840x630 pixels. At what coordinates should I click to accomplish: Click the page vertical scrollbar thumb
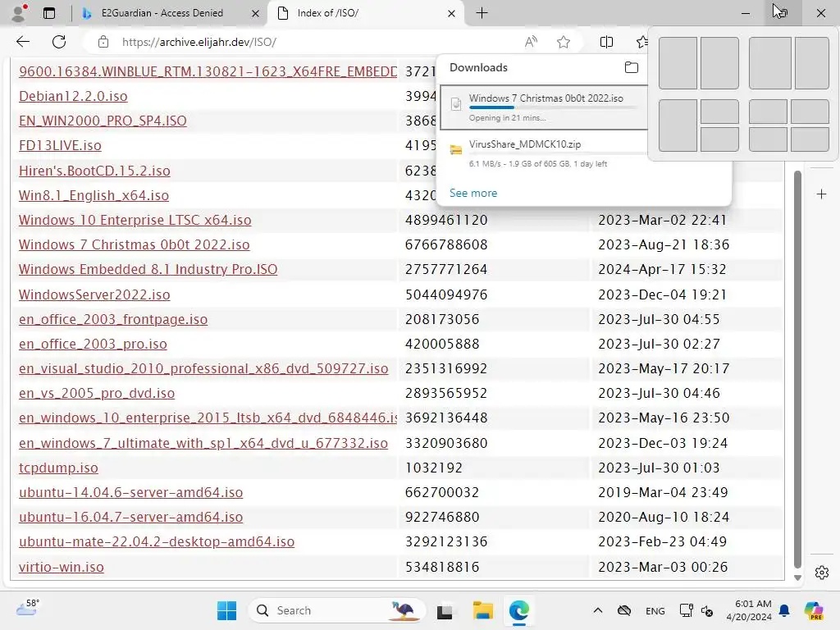point(797,368)
